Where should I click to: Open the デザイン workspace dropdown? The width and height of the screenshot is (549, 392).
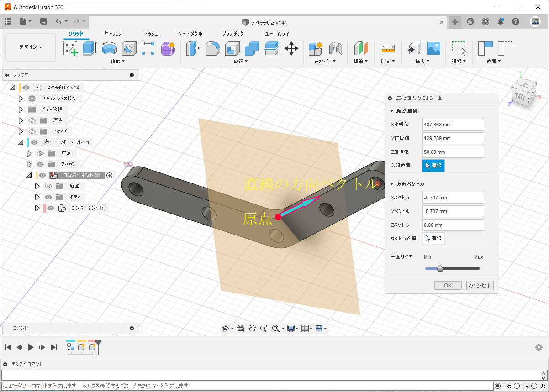coord(31,47)
